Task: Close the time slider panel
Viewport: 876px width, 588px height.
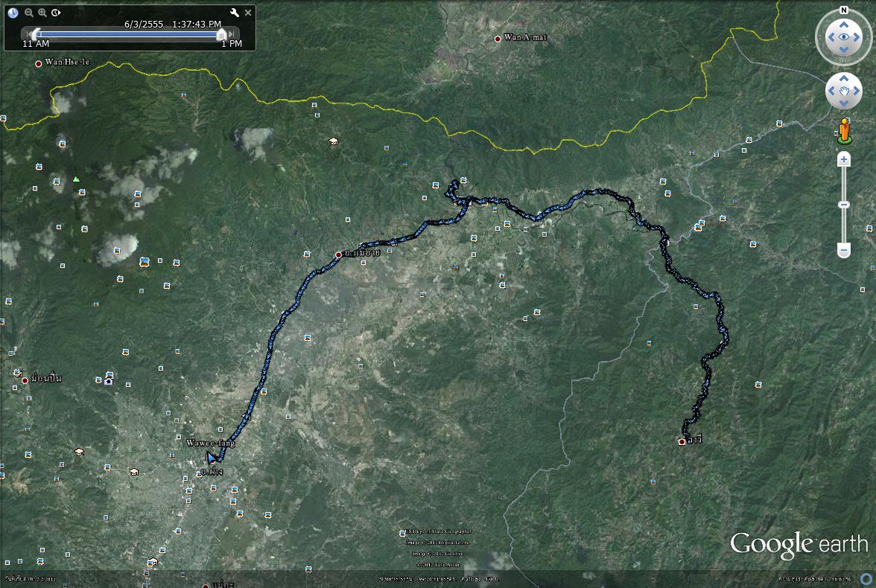Action: [x=248, y=13]
